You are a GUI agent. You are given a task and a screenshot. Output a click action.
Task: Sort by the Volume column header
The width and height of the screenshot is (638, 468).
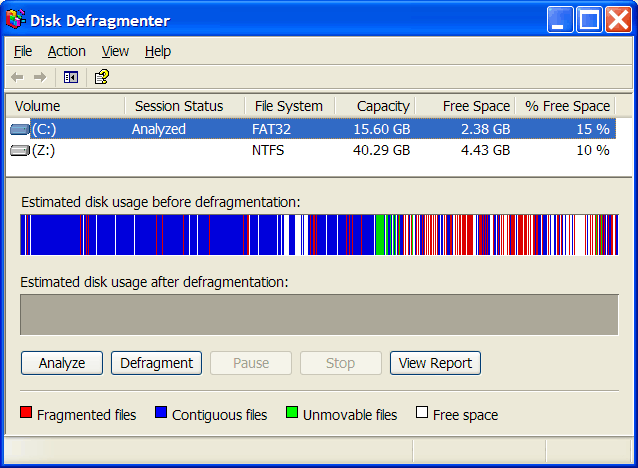[x=66, y=106]
